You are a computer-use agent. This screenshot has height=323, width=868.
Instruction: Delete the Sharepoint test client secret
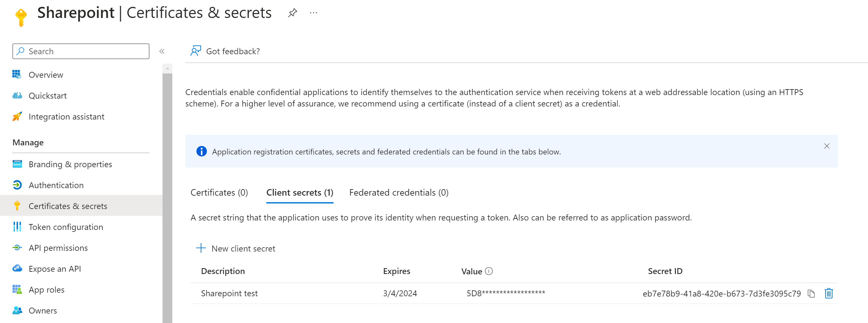pyautogui.click(x=829, y=294)
